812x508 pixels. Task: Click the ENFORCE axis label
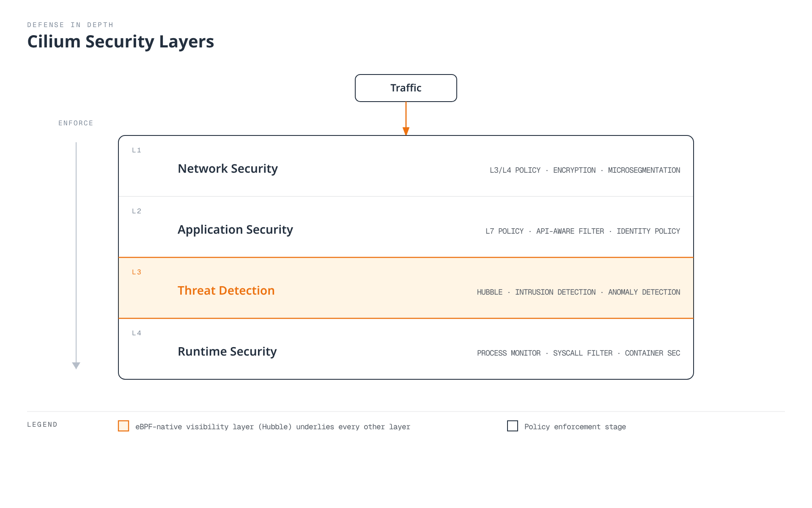76,123
